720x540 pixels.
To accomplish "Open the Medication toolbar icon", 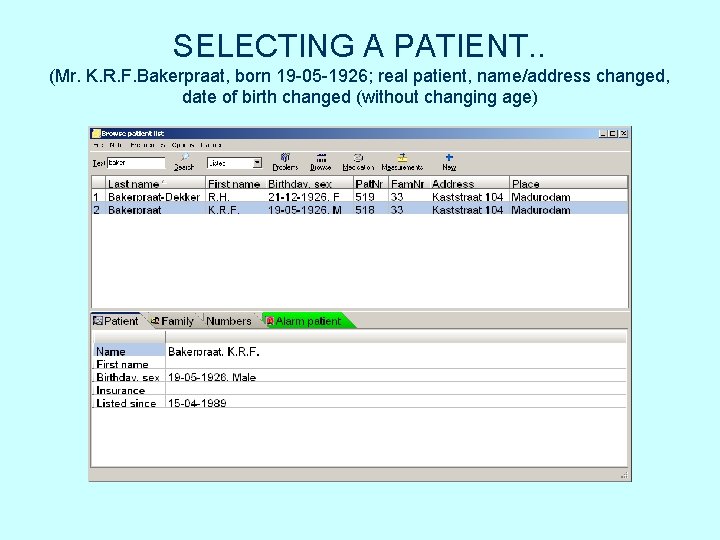I will [x=358, y=158].
